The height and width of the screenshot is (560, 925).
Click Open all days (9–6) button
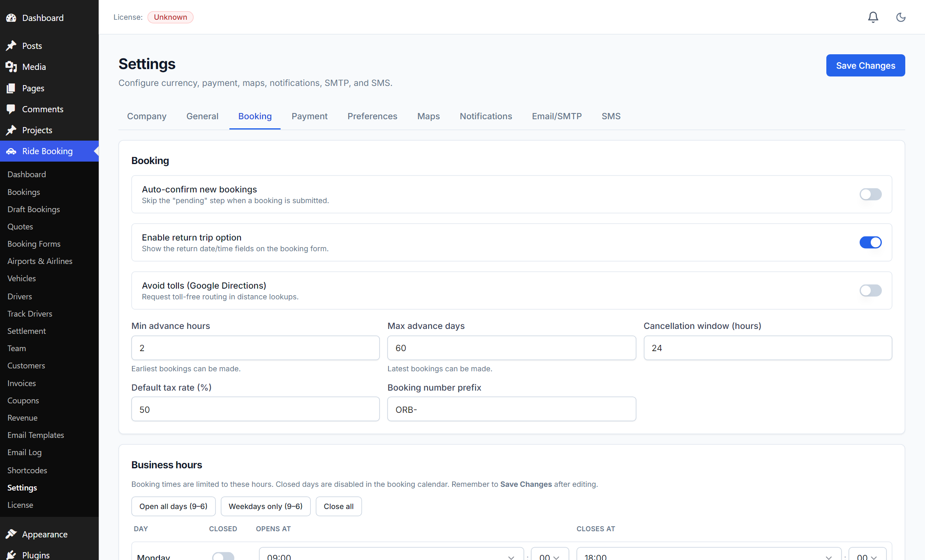click(x=173, y=506)
